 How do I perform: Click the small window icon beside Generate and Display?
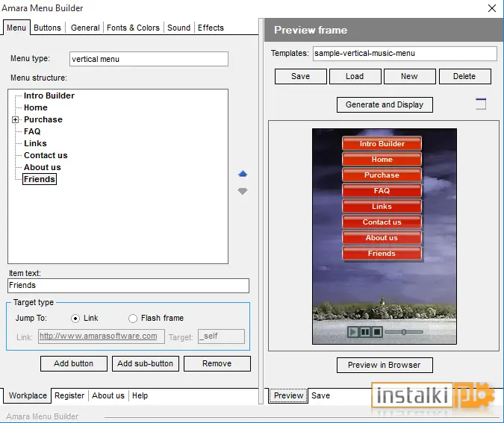pyautogui.click(x=481, y=104)
